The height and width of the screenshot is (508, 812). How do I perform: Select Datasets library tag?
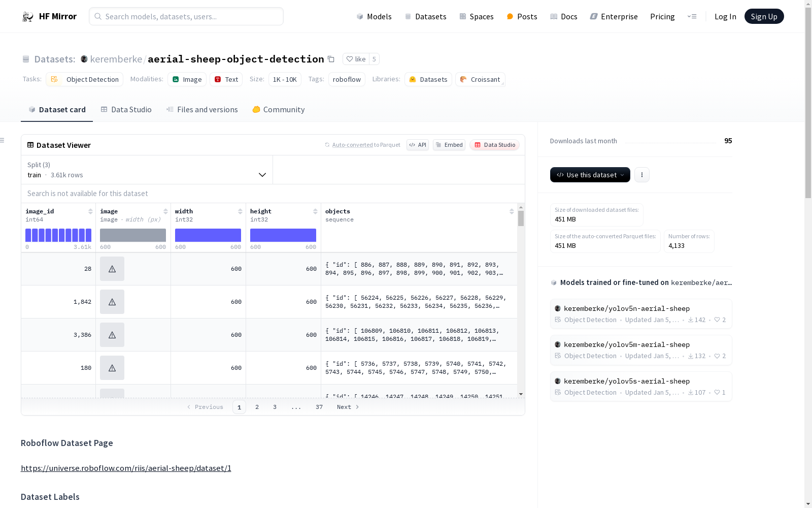[x=428, y=79]
